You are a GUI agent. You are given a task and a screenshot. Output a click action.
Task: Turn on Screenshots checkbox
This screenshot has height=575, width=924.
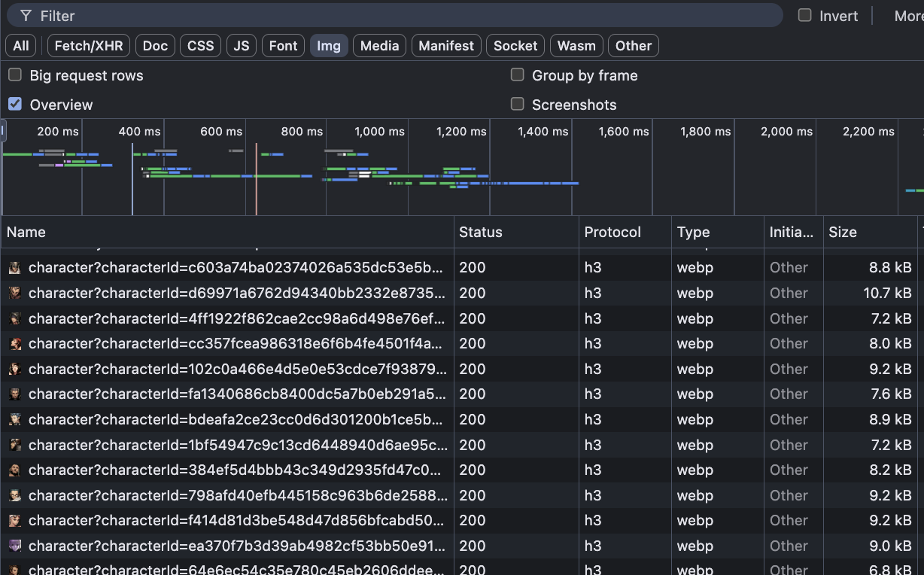(x=517, y=104)
